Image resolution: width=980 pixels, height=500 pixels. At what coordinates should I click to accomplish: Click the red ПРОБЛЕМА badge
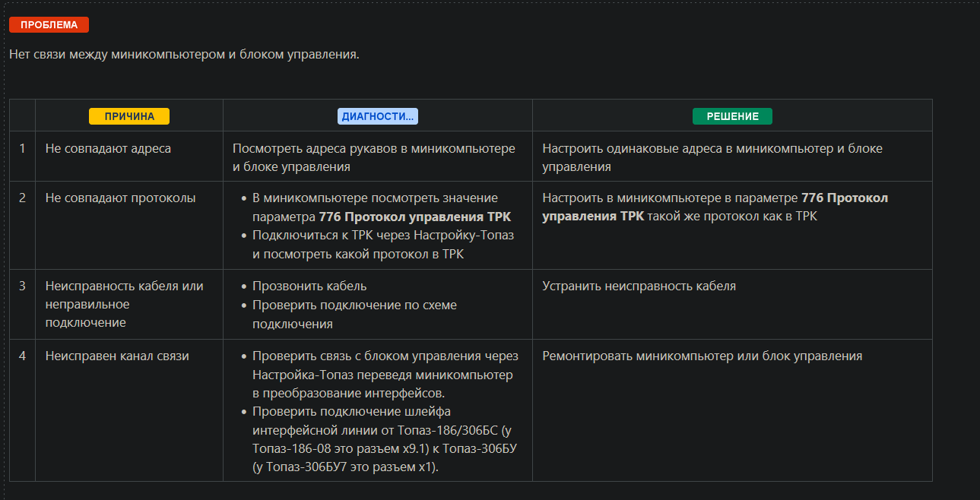49,24
